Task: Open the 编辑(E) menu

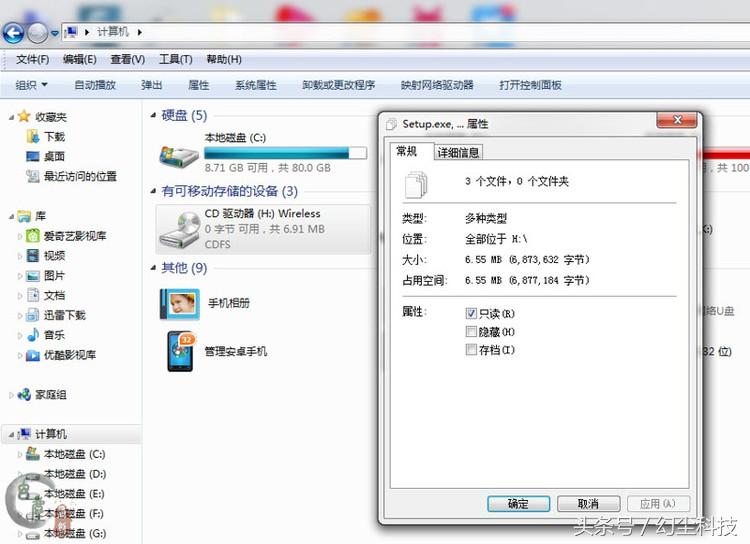Action: pos(80,59)
